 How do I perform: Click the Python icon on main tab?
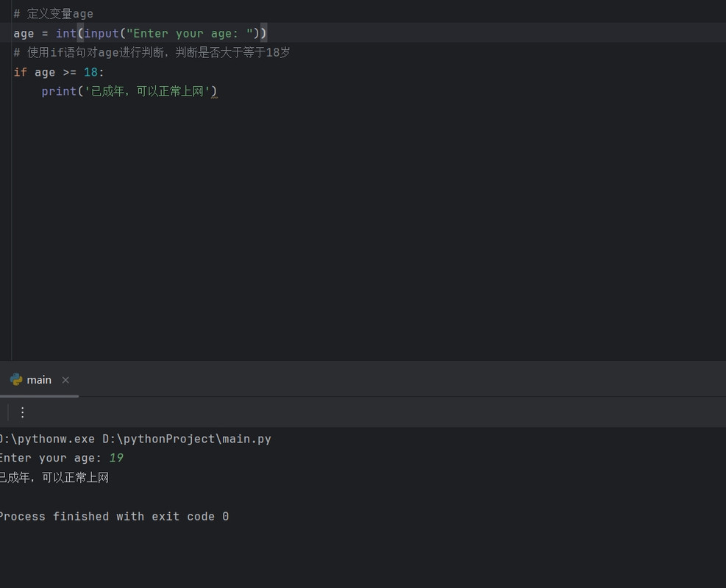click(x=16, y=380)
